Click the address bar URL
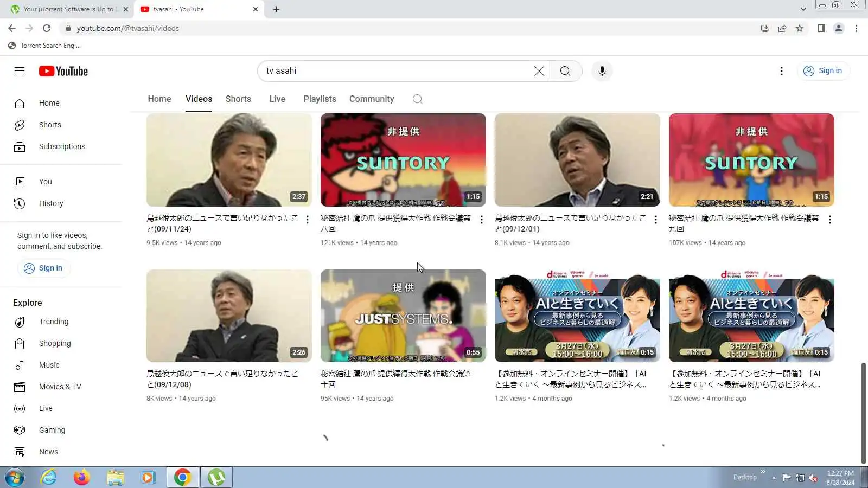 pyautogui.click(x=128, y=28)
